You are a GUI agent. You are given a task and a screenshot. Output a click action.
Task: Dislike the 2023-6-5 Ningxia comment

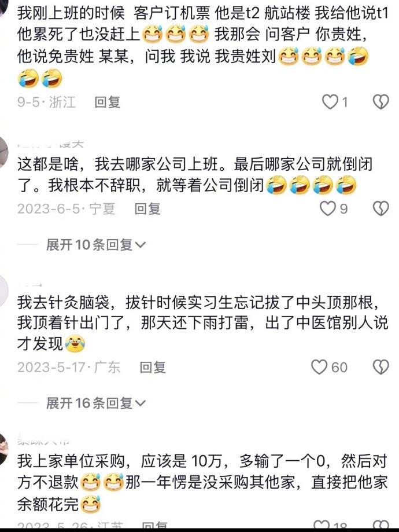pos(380,208)
